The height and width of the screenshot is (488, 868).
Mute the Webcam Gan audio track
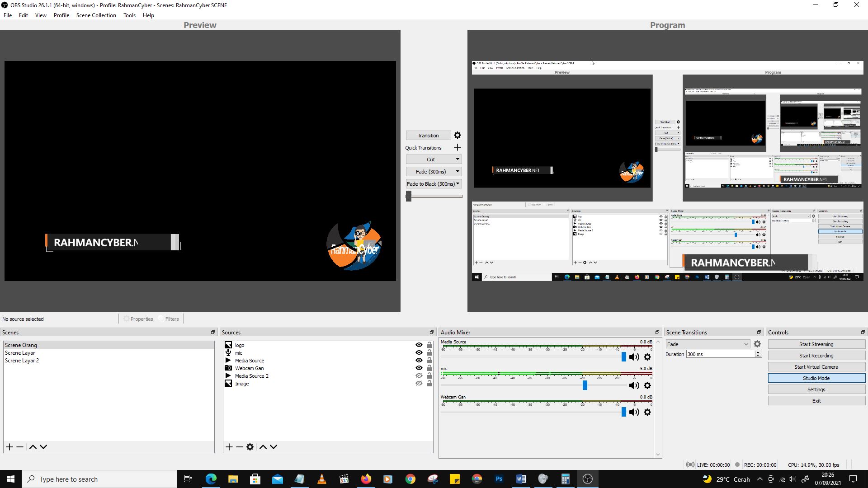click(634, 413)
